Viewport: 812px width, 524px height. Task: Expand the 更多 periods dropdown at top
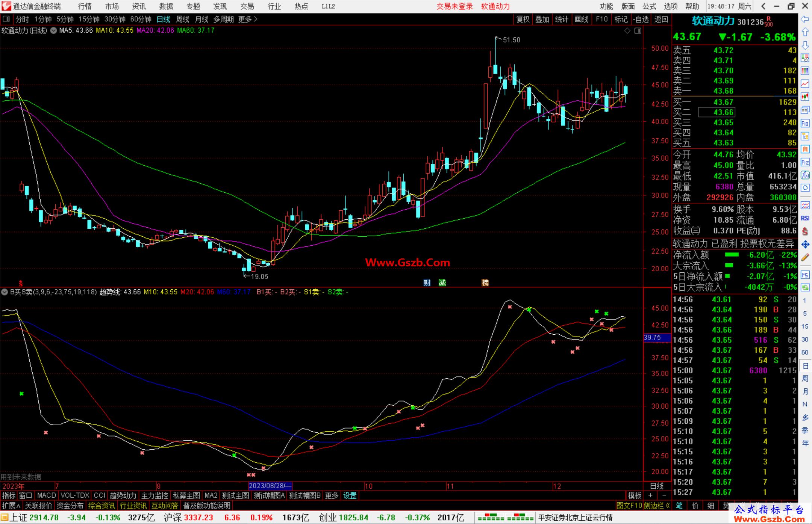(x=248, y=19)
